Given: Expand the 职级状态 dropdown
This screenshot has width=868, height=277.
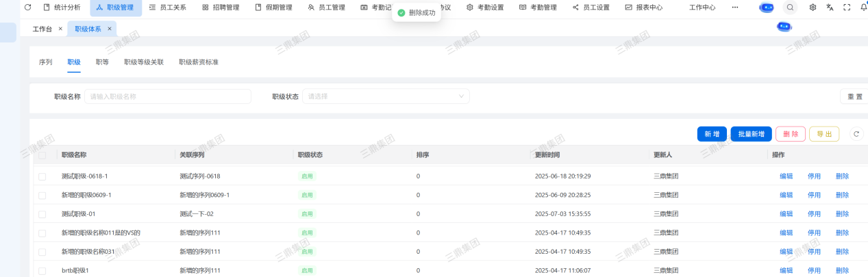Looking at the screenshot, I should [x=386, y=96].
